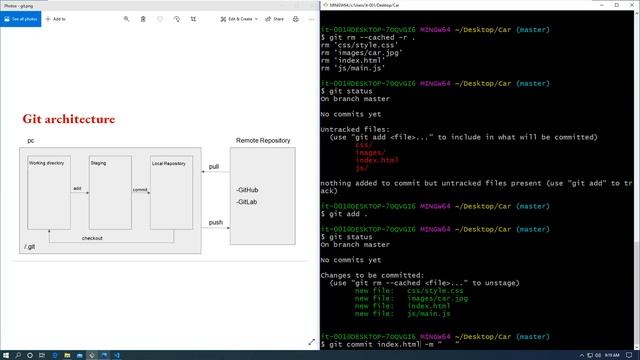Click the Mail icon on the taskbar

80,355
